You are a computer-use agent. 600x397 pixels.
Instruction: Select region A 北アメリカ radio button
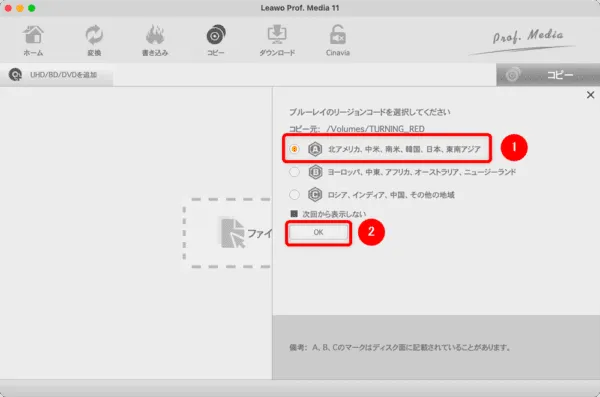[294, 149]
